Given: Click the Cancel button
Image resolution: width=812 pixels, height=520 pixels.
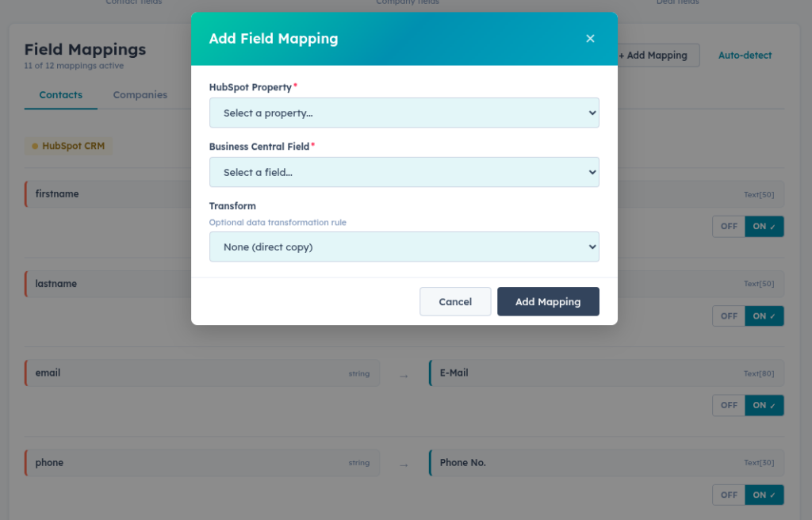Looking at the screenshot, I should coord(455,301).
